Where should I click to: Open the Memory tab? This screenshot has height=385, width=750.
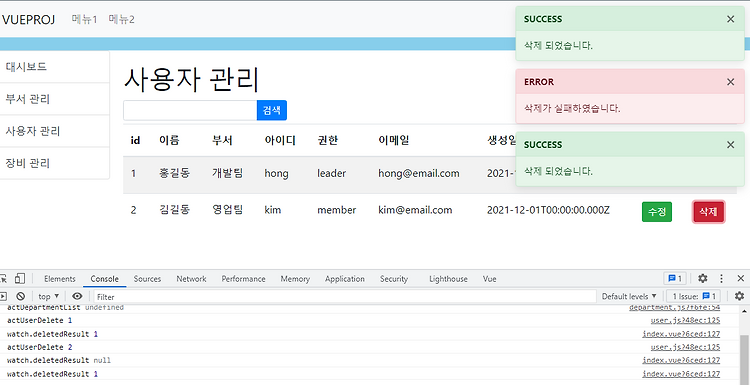coord(295,279)
